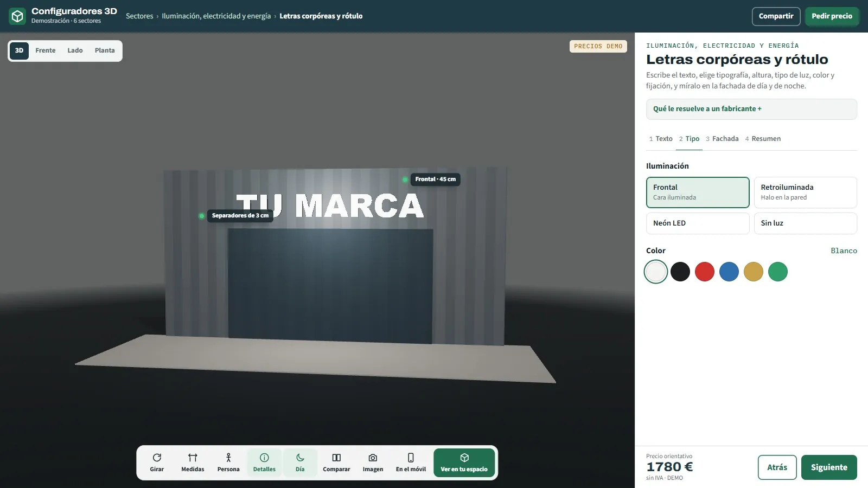
Task: Pick the black color swatch
Action: point(680,272)
